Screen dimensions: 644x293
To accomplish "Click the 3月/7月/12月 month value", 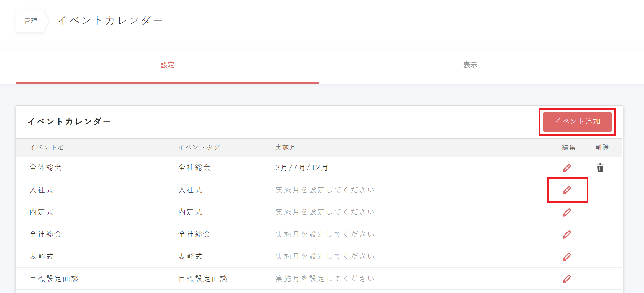I will (302, 167).
